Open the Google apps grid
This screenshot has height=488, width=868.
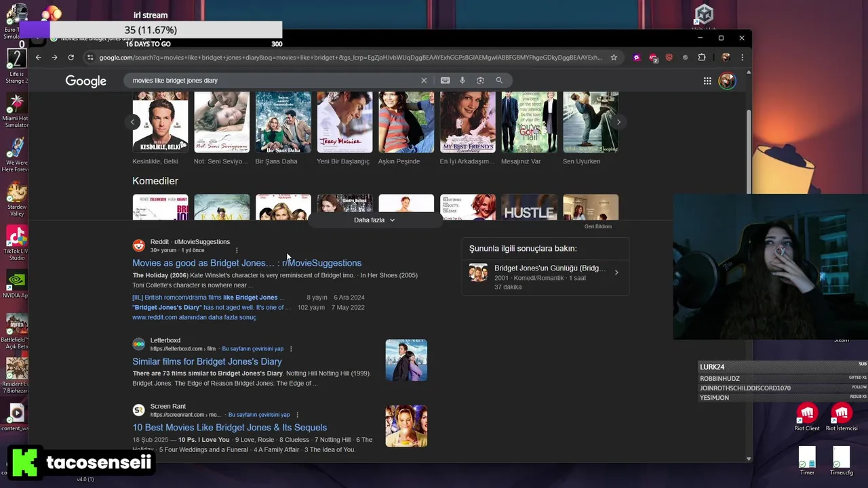click(707, 81)
